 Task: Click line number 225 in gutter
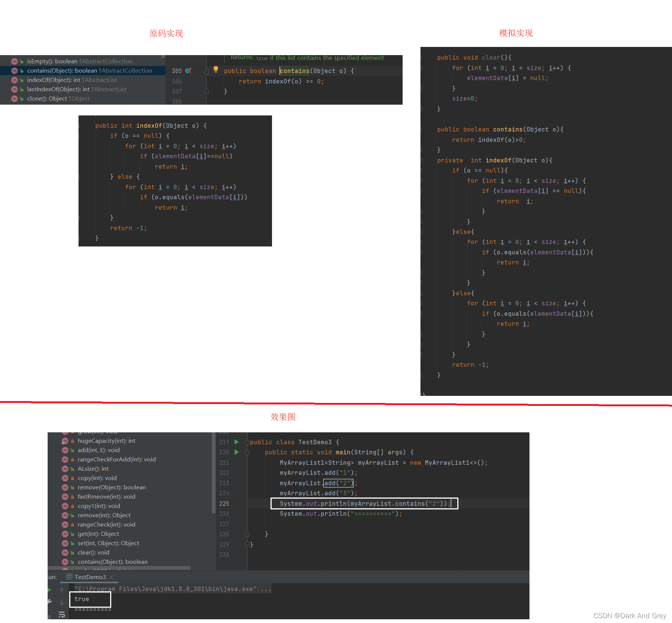pyautogui.click(x=224, y=503)
